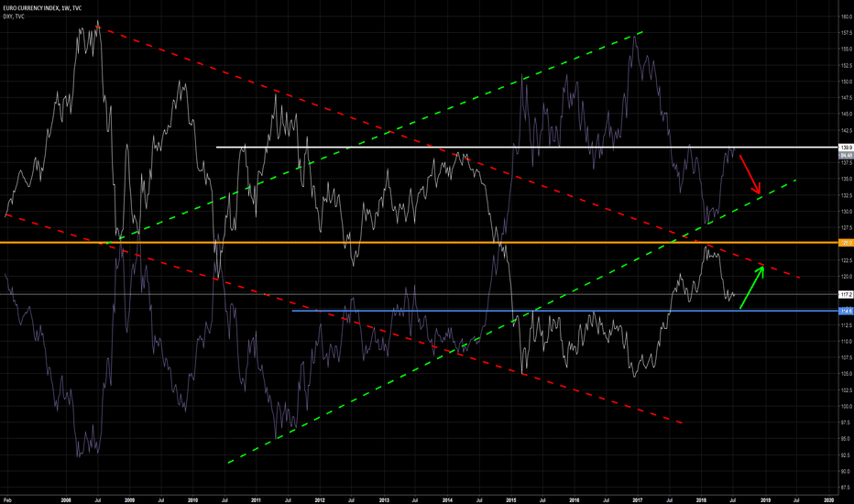Click the 97.5 price axis value
854x504 pixels.
point(847,422)
